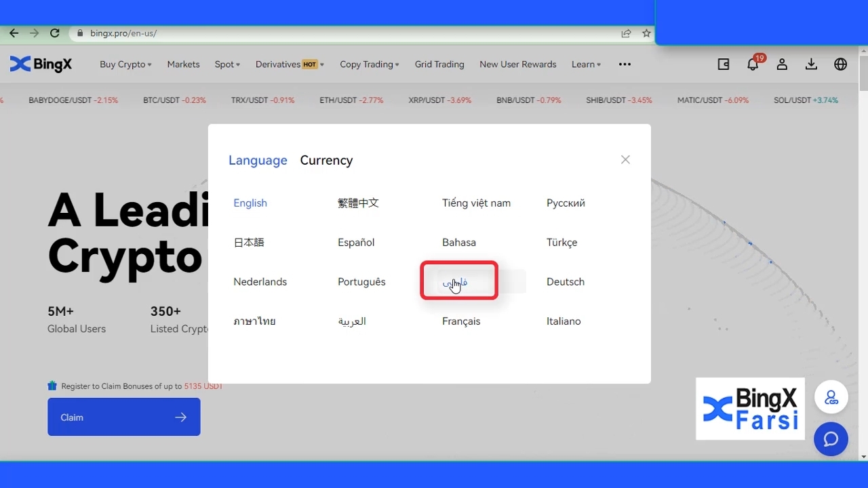Image resolution: width=868 pixels, height=488 pixels.
Task: Click the TRX/USDT ticker
Action: 263,100
